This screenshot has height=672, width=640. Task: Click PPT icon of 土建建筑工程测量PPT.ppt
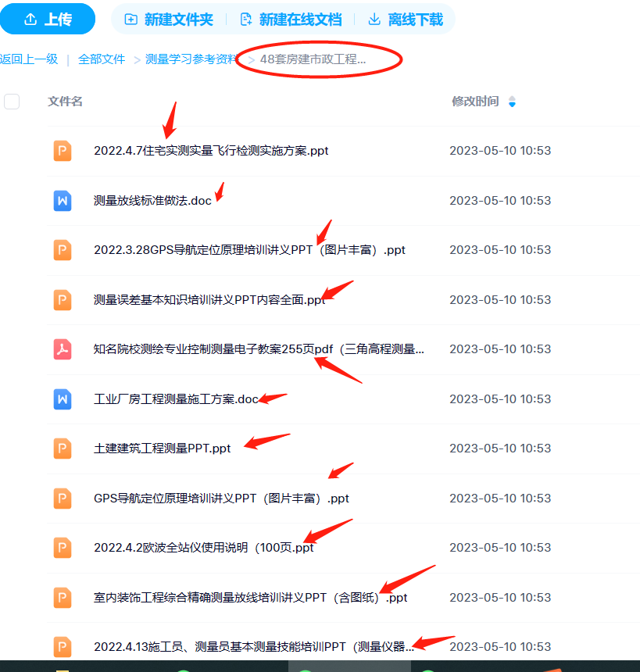tap(63, 449)
